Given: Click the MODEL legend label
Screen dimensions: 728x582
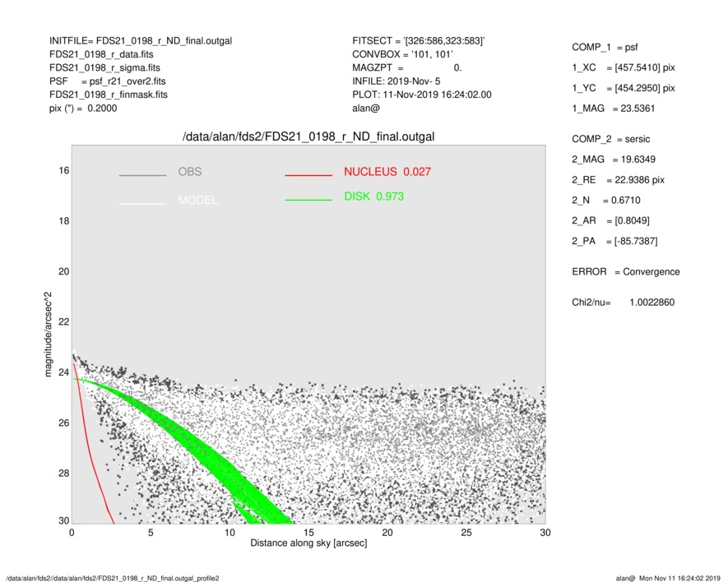Looking at the screenshot, I should tap(197, 200).
